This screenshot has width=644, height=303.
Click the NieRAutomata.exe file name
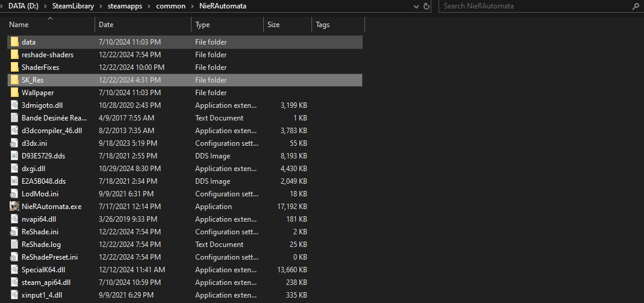51,207
